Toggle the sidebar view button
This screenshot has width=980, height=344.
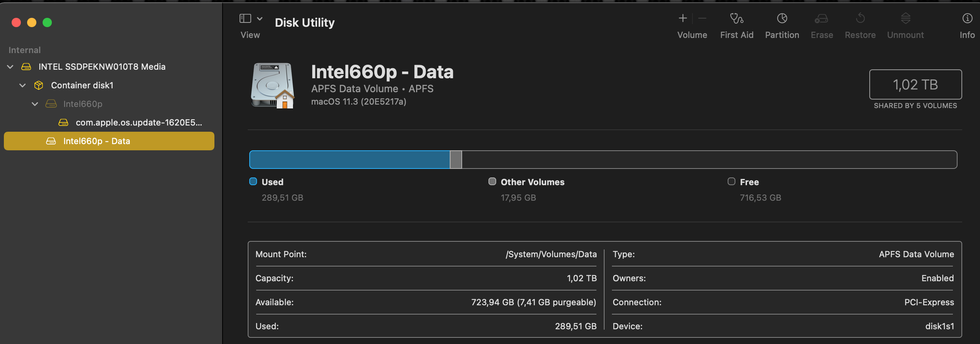click(245, 19)
